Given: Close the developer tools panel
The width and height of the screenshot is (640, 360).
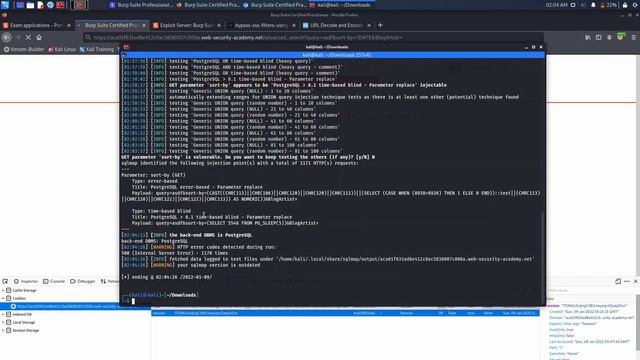Looking at the screenshot, I should click(636, 281).
